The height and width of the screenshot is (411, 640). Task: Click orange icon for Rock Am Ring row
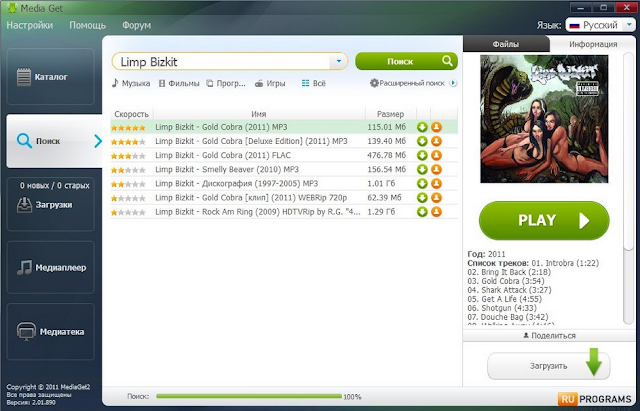tap(436, 212)
